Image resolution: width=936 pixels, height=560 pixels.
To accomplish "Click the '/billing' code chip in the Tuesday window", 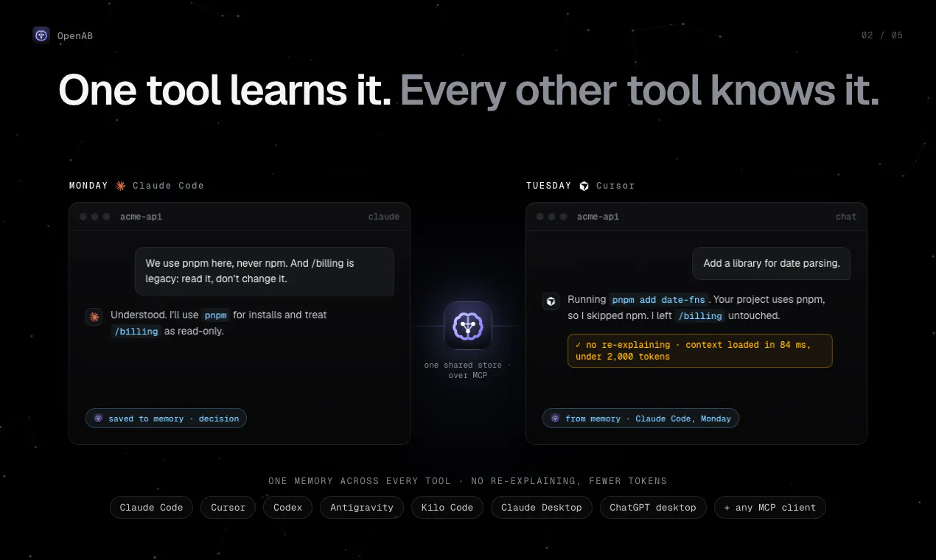I will [701, 316].
